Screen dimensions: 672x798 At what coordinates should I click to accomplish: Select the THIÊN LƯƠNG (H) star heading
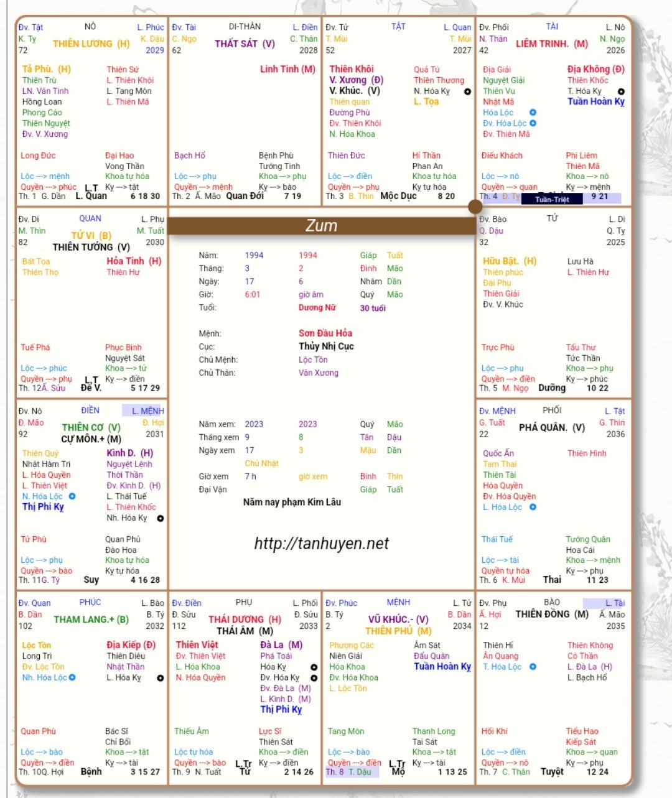click(x=91, y=44)
